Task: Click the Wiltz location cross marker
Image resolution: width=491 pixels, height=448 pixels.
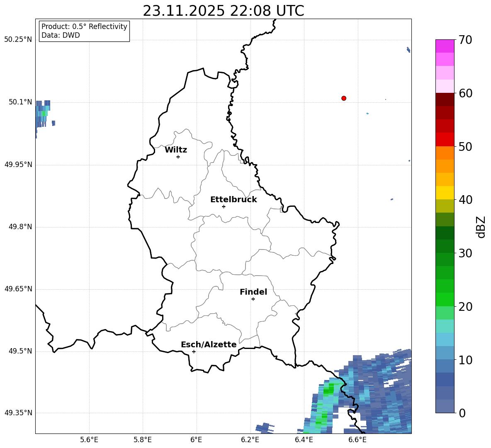Action: pos(178,157)
